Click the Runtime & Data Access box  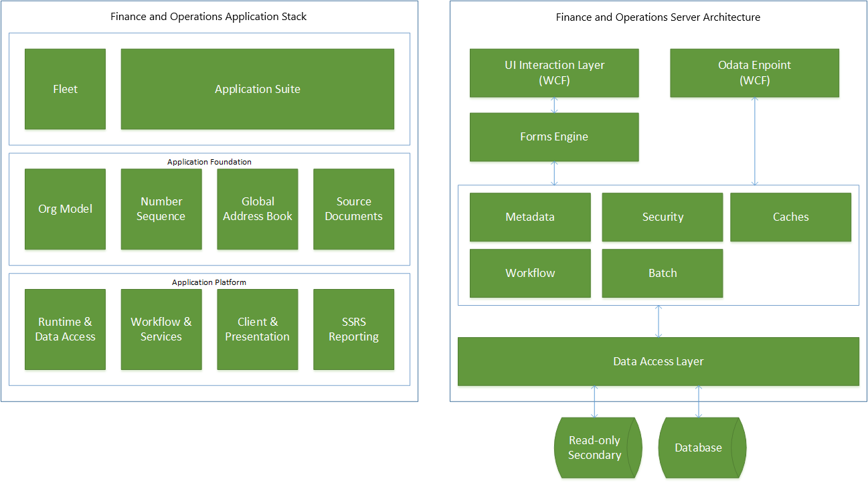(x=65, y=329)
